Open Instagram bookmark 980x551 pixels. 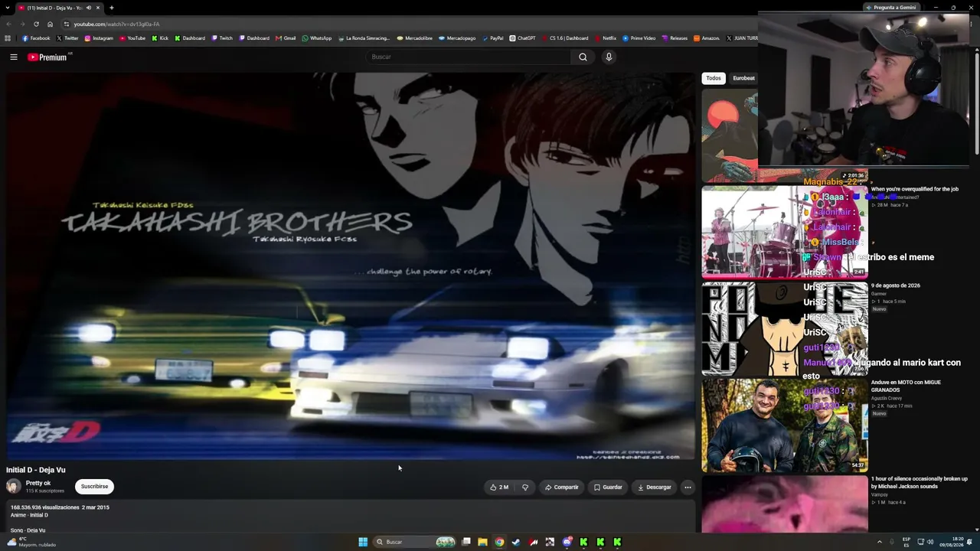99,38
